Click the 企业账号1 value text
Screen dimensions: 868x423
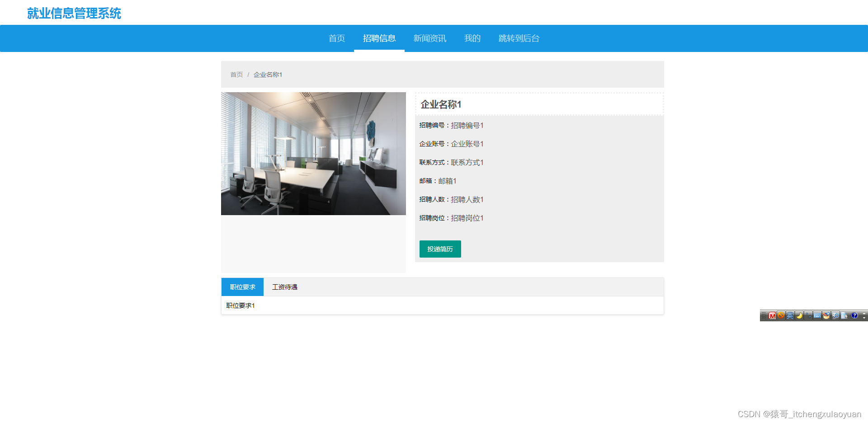[467, 144]
